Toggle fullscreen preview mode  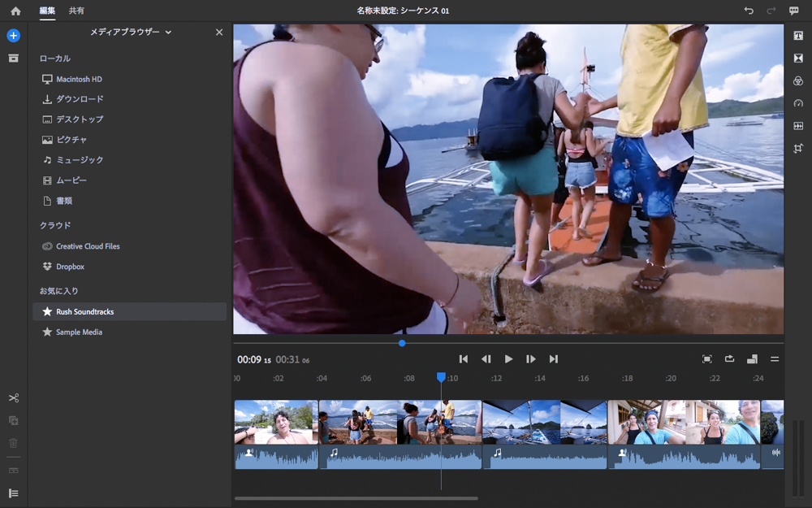[x=706, y=359]
